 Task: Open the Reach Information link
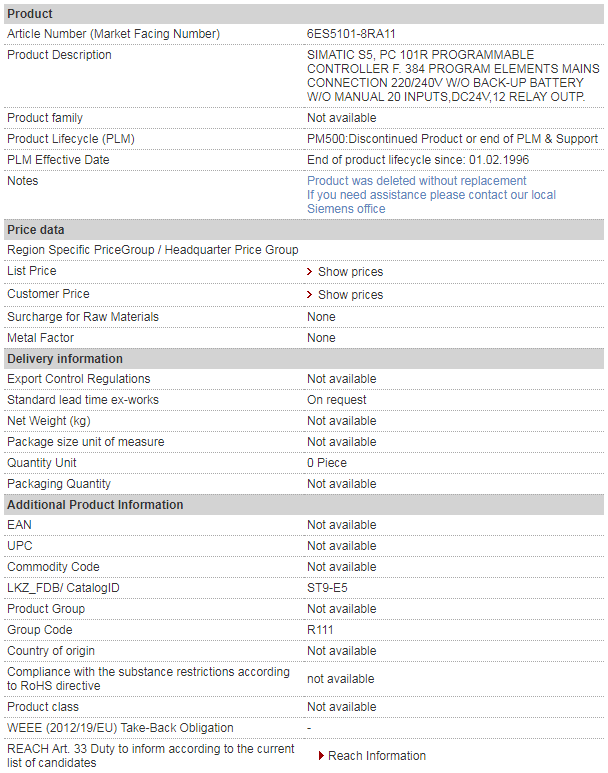376,756
